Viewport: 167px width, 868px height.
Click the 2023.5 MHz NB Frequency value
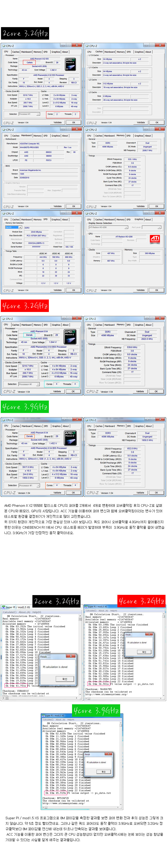[147, 339]
